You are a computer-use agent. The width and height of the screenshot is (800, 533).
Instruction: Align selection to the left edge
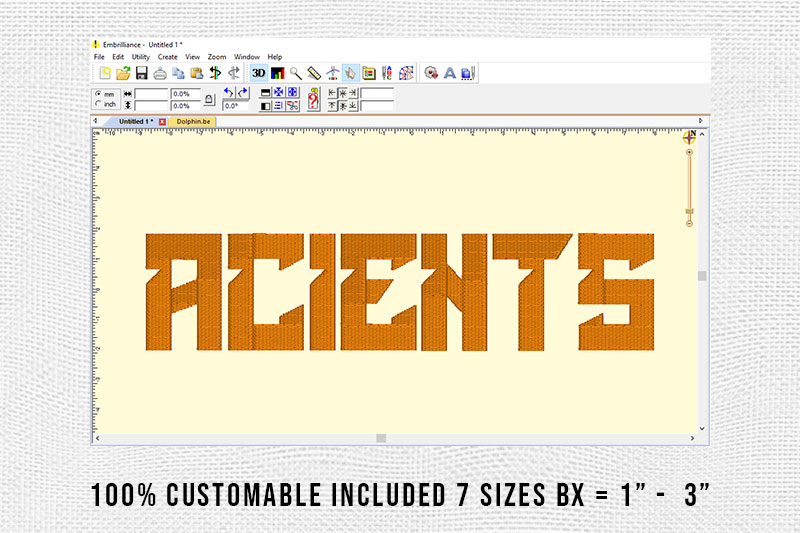(332, 93)
